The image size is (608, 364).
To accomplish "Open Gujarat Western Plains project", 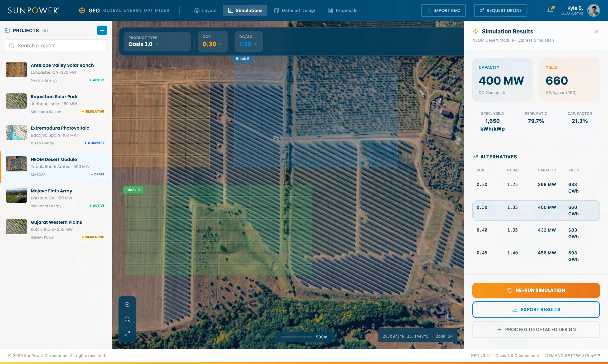I will pyautogui.click(x=56, y=230).
